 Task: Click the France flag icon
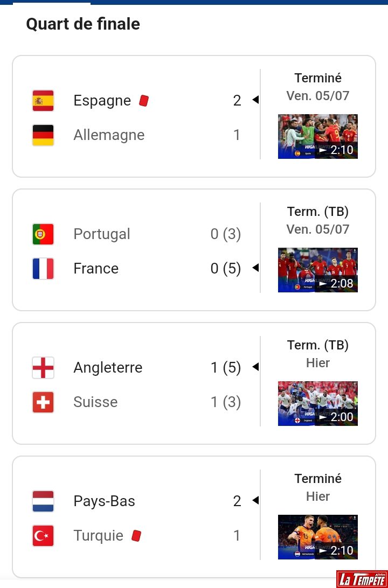tap(43, 269)
